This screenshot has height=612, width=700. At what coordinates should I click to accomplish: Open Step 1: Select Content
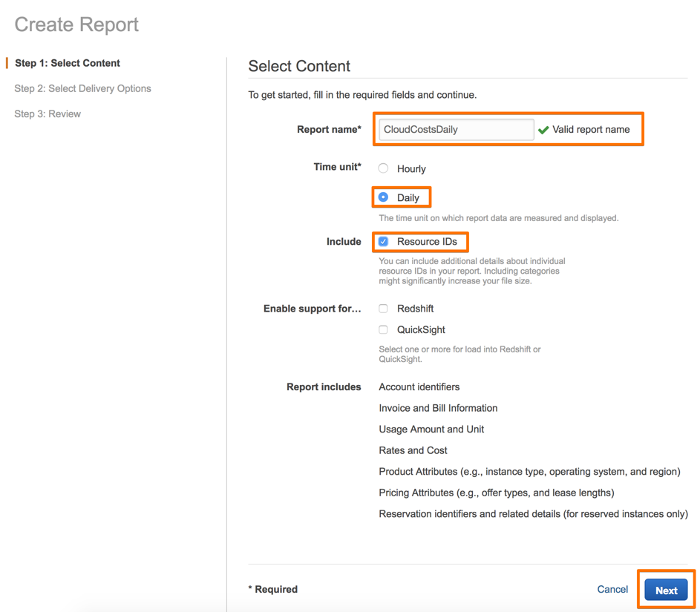67,63
